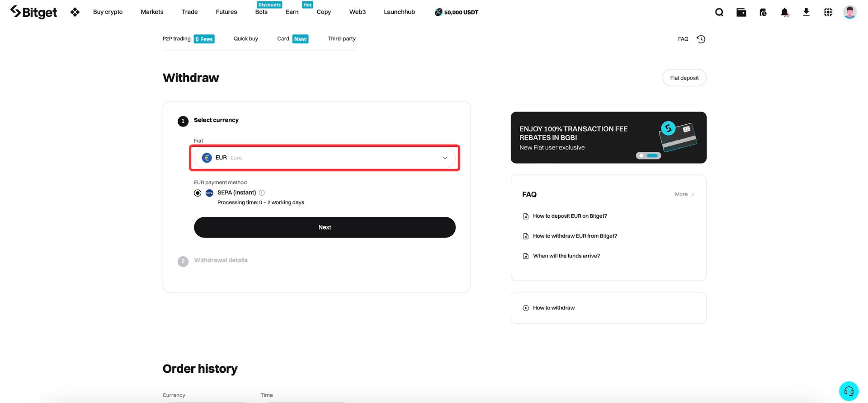The width and height of the screenshot is (868, 403).
Task: Open the order history clock icon
Action: [701, 39]
